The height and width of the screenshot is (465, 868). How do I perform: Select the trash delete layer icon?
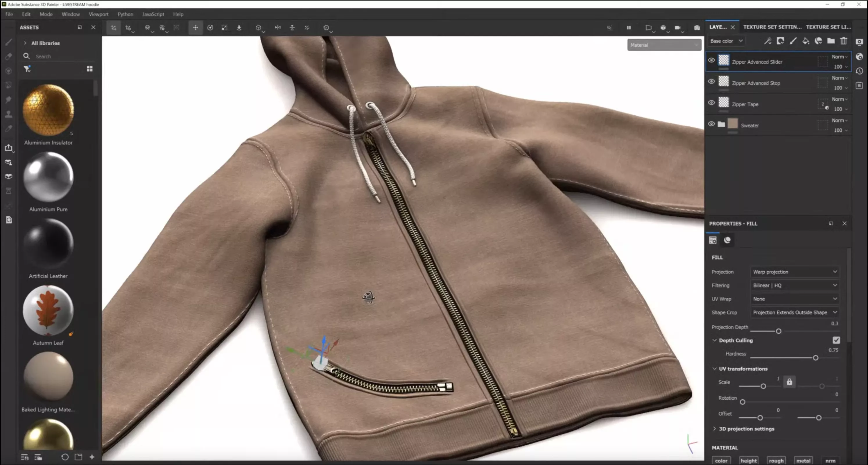pos(843,41)
